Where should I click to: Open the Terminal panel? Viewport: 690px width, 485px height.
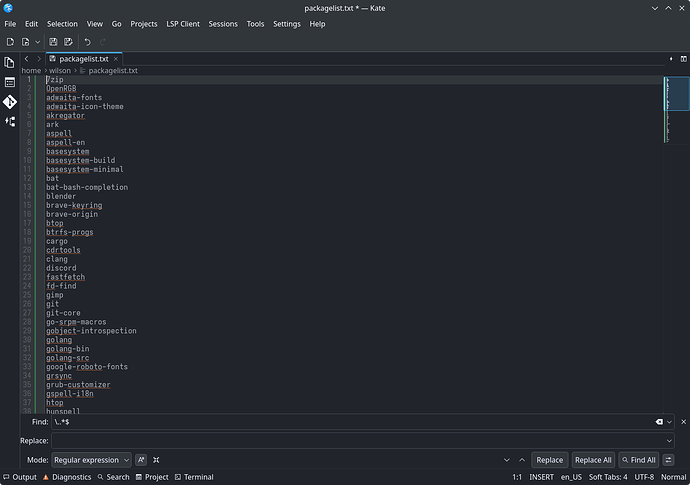pos(194,477)
